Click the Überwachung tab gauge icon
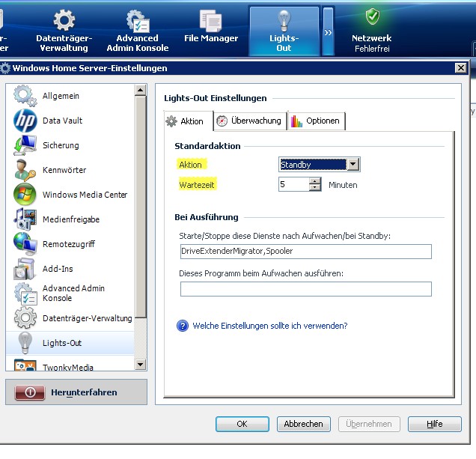The image size is (476, 459). click(222, 121)
